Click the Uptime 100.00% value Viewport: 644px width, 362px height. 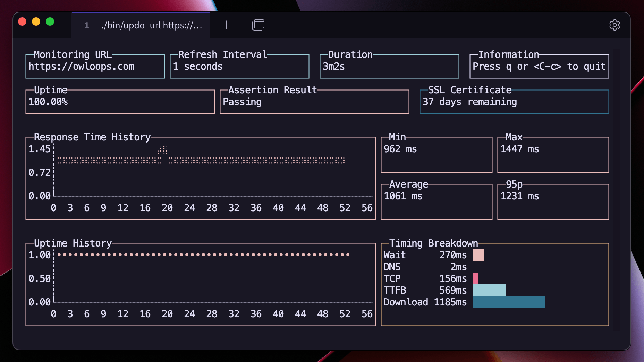pos(48,102)
